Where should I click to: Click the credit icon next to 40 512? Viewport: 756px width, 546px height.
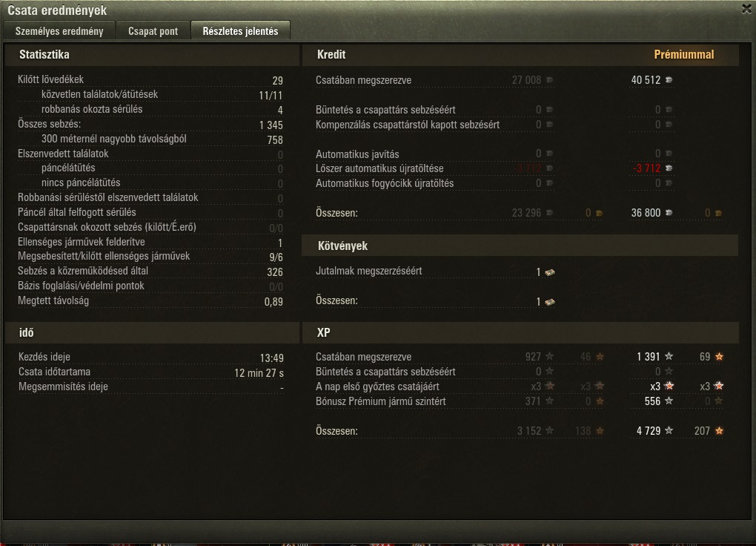(x=669, y=80)
